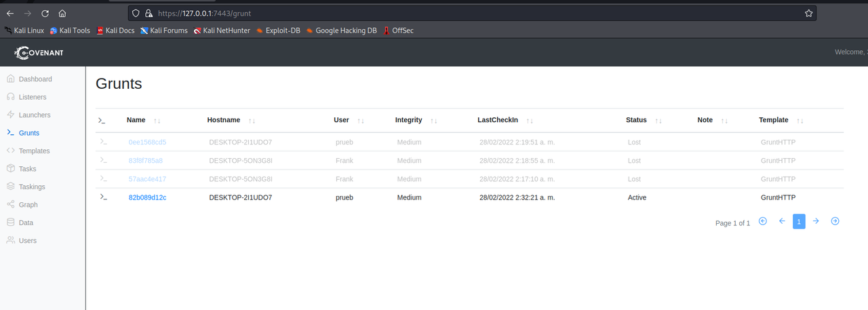Bookmark this page with star icon
Viewport: 868px width, 310px height.
point(808,13)
